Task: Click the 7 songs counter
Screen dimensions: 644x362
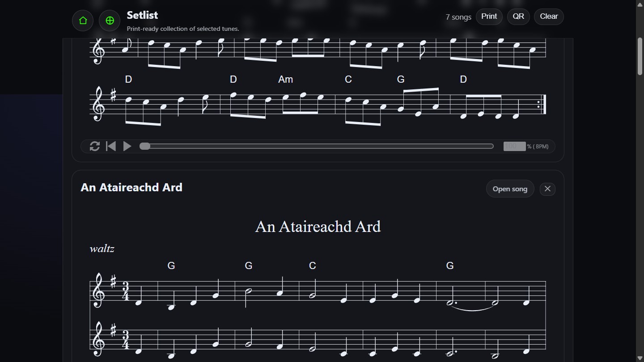Action: (458, 17)
